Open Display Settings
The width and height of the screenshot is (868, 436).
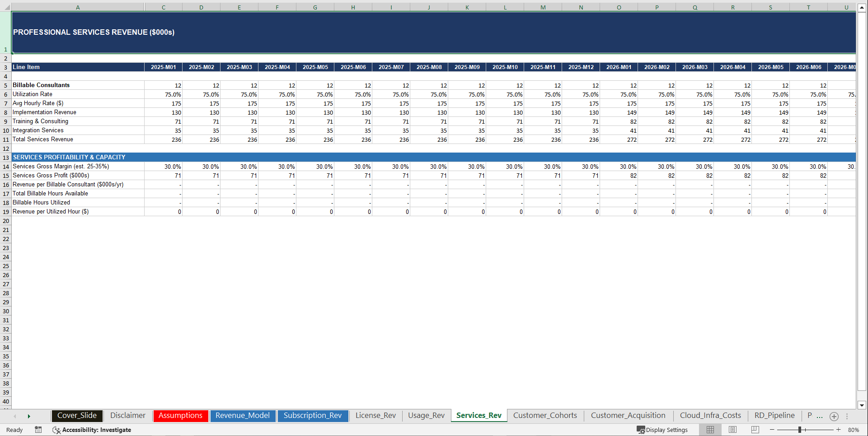pos(662,430)
